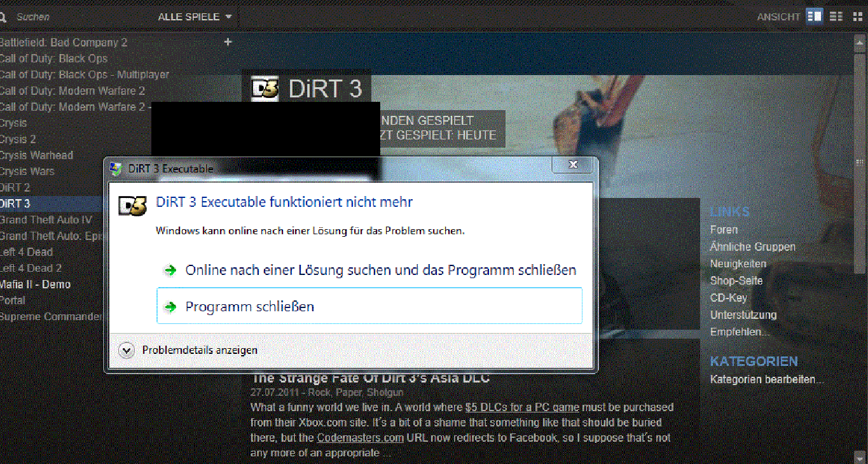868x464 pixels.
Task: Select Call of Duty: Black Ops - Multiplayer
Action: click(85, 74)
